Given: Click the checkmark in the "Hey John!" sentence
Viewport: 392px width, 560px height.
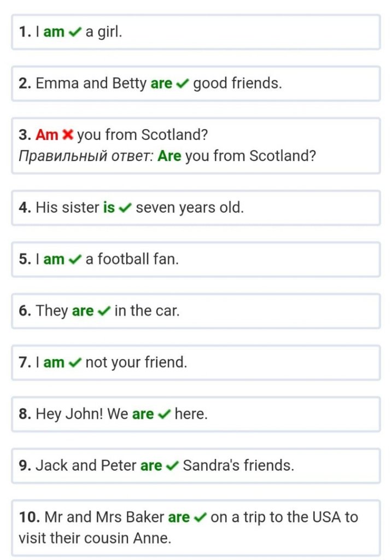Looking at the screenshot, I should coord(164,415).
